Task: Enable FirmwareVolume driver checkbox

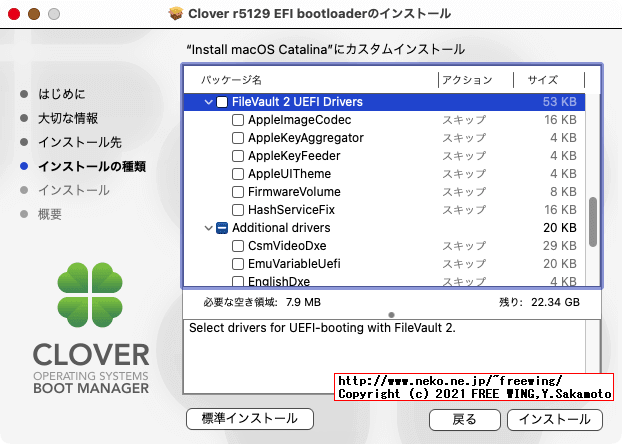Action: (238, 192)
